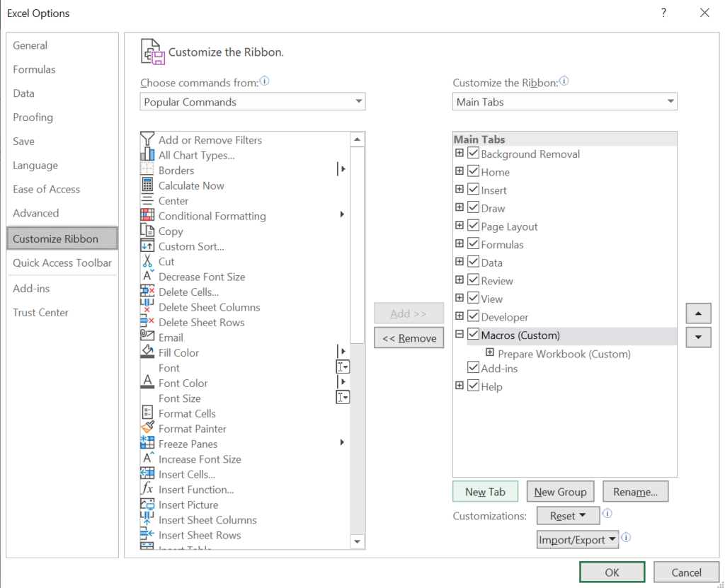The width and height of the screenshot is (725, 588).
Task: Click the Delete Cells icon
Action: point(147,292)
